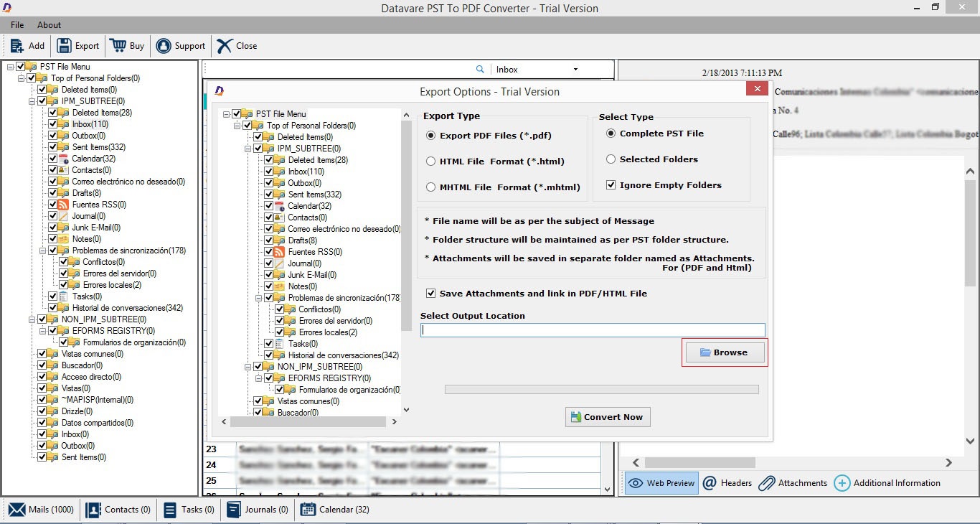Click the Tasks icon in bottom bar
The height and width of the screenshot is (524, 980).
[x=170, y=510]
